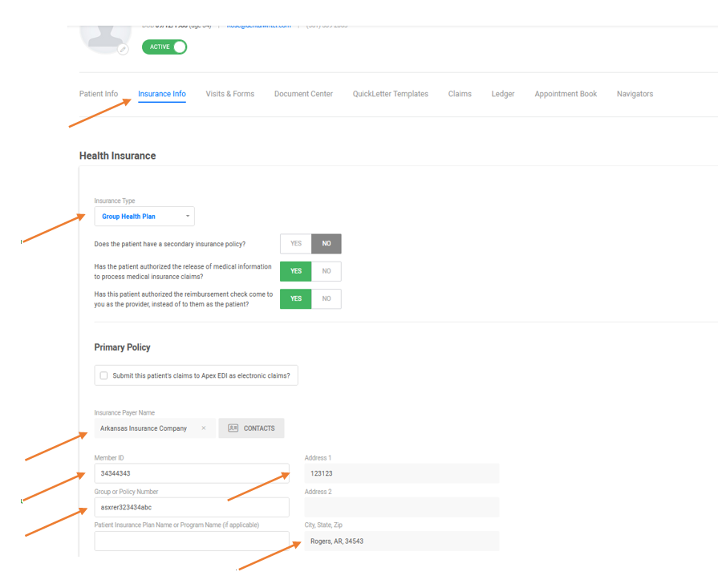Click the Patient Insurance Plan Name field
The image size is (718, 588).
192,541
